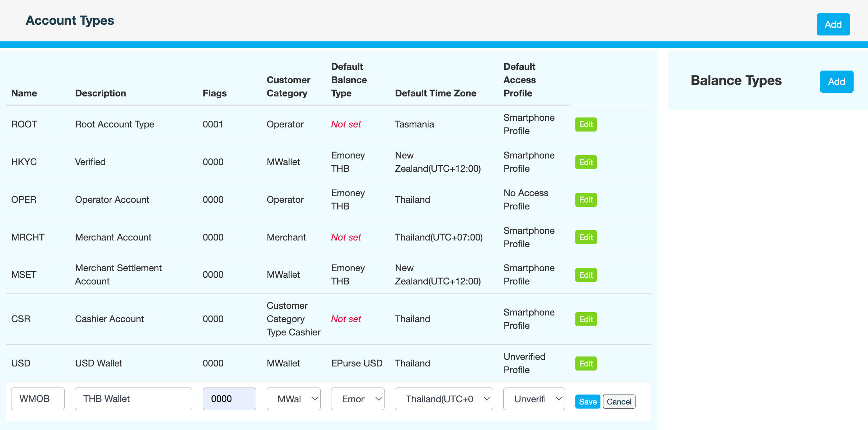Expand the Thailand time zone dropdown
868x430 pixels.
pyautogui.click(x=444, y=399)
